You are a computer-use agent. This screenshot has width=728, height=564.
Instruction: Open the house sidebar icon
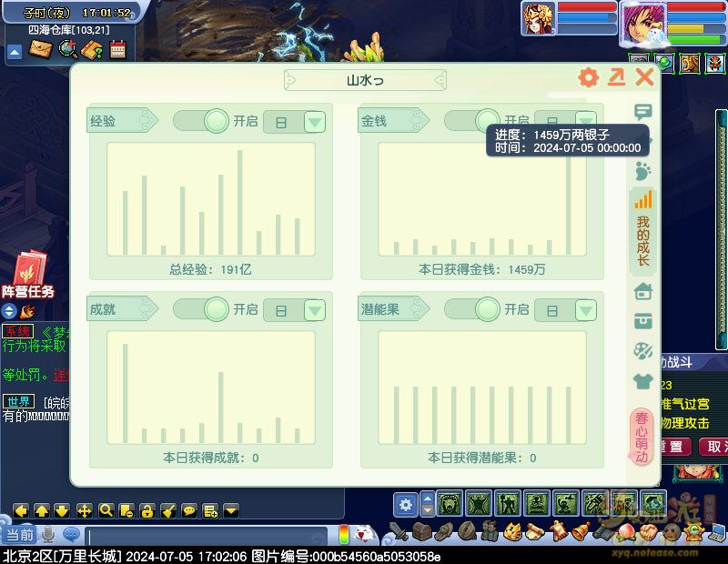pyautogui.click(x=643, y=291)
